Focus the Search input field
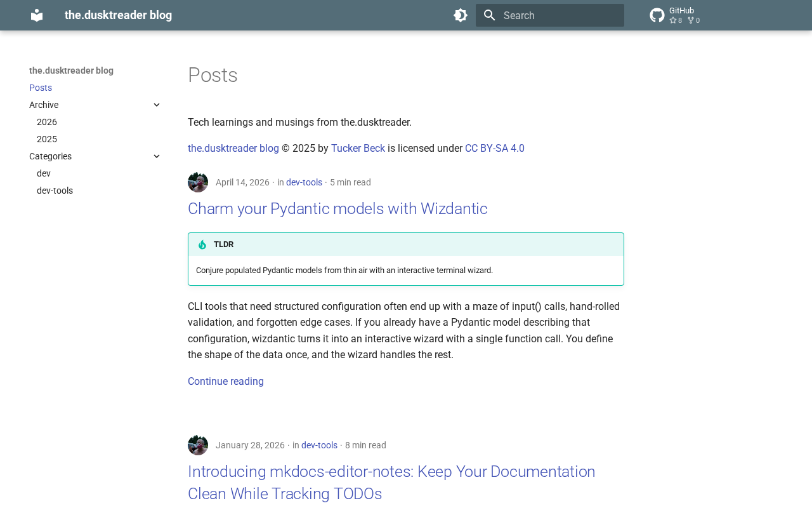812x508 pixels. coord(550,15)
